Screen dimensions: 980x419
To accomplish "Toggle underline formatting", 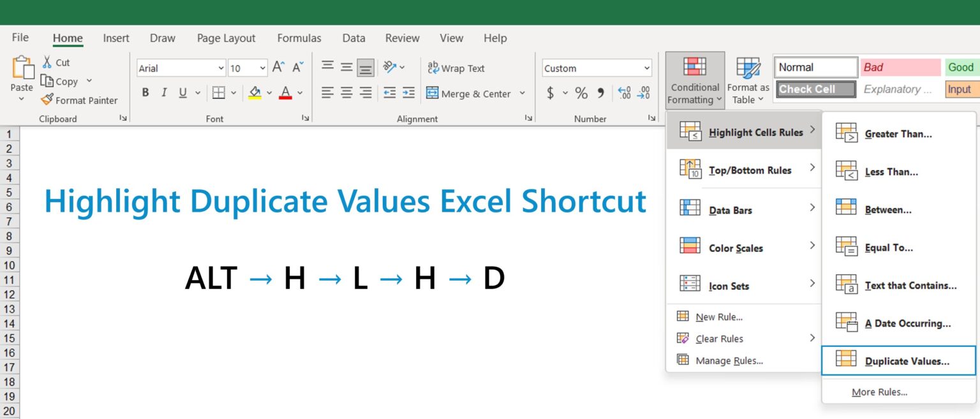I will point(183,92).
